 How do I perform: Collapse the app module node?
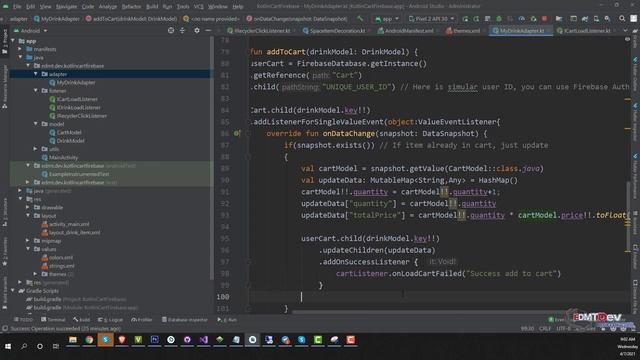(x=13, y=41)
